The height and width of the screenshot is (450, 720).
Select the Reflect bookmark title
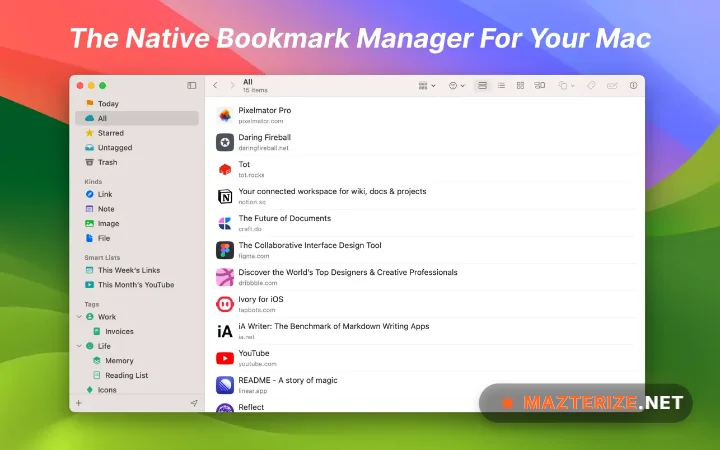tap(251, 407)
